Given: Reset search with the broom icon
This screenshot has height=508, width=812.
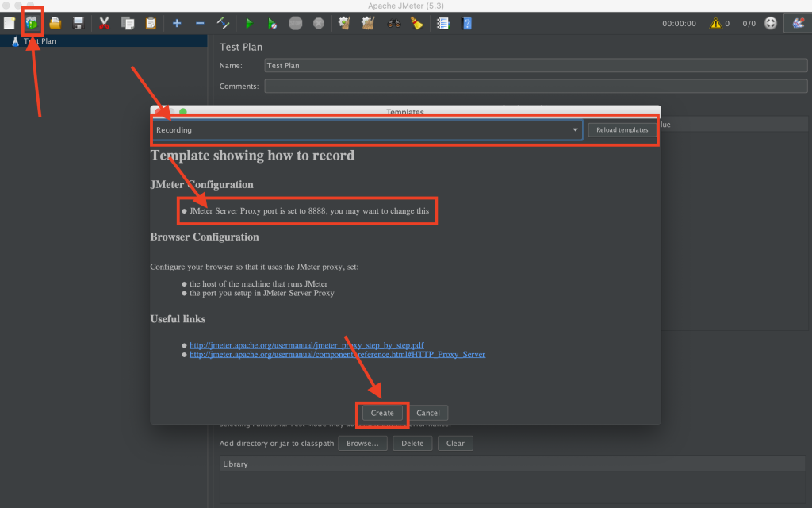Looking at the screenshot, I should [417, 23].
